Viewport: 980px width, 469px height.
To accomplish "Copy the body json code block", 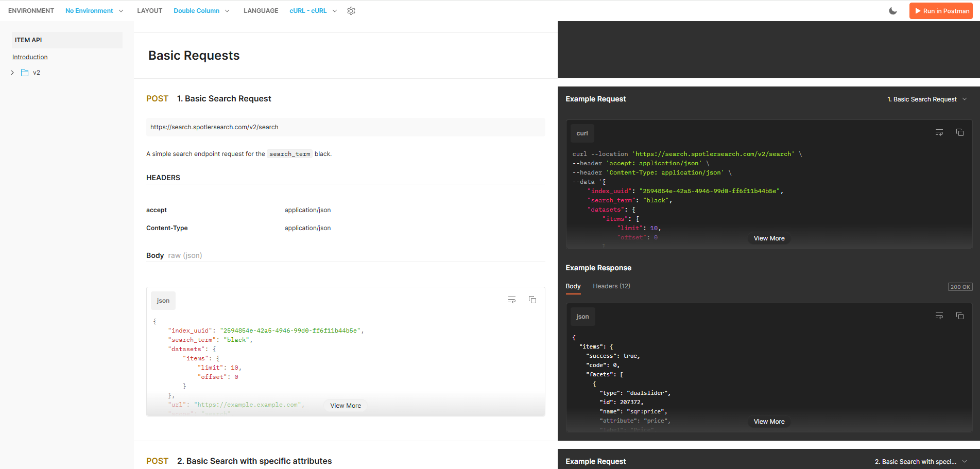I will (x=532, y=300).
